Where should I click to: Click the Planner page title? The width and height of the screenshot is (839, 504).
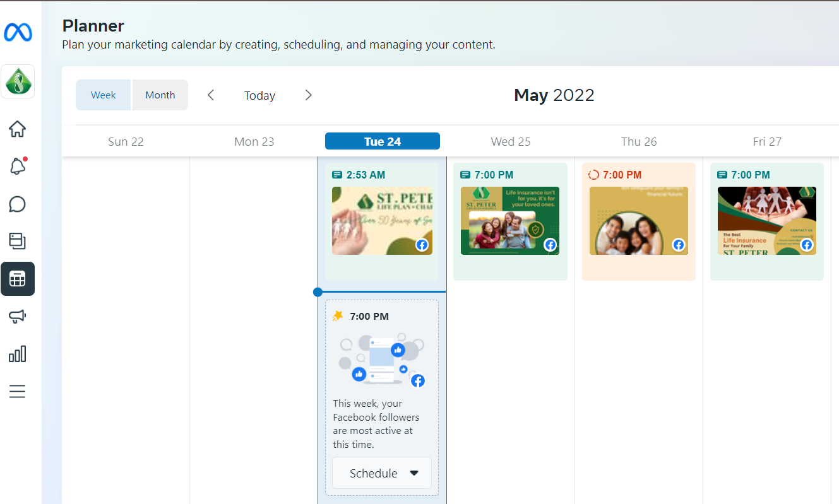tap(93, 26)
